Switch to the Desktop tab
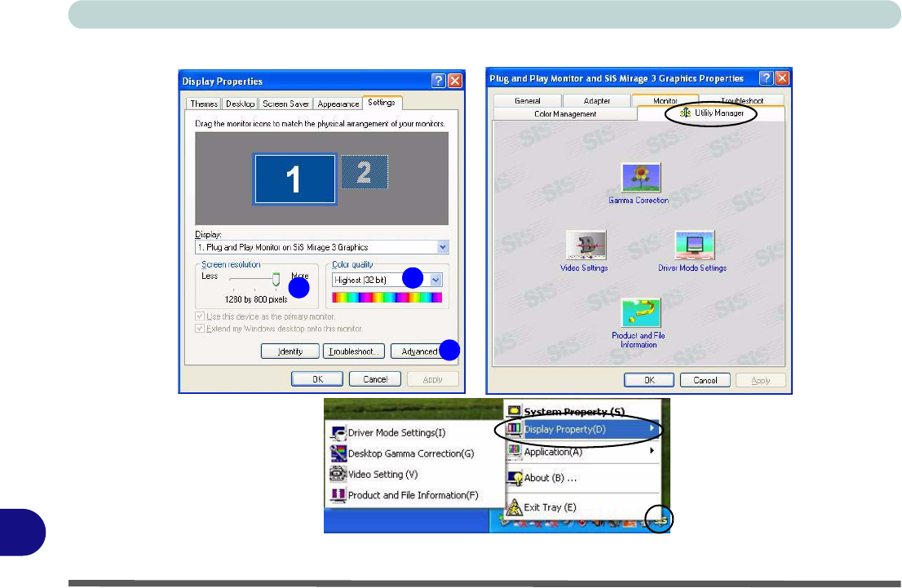The image size is (902, 588). (x=240, y=104)
